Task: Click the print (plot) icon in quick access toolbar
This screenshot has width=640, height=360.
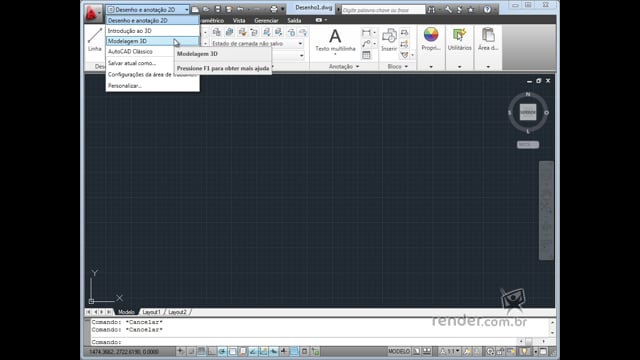Action: tap(274, 9)
